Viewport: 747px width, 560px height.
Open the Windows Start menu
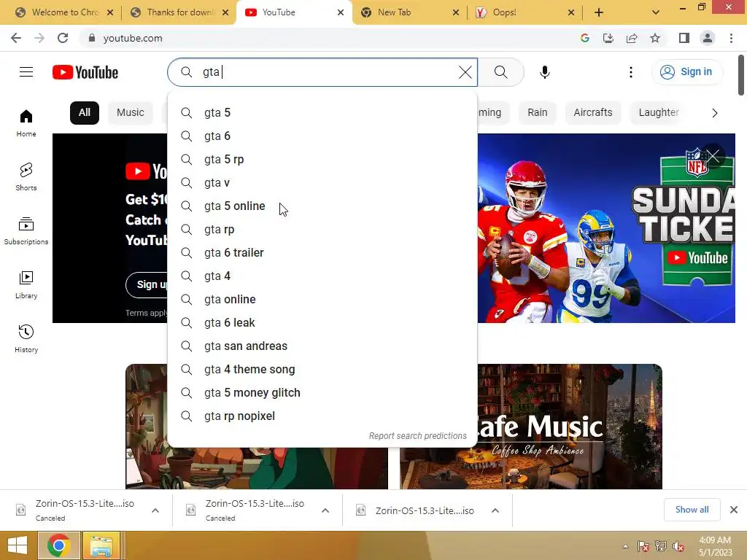pos(18,545)
